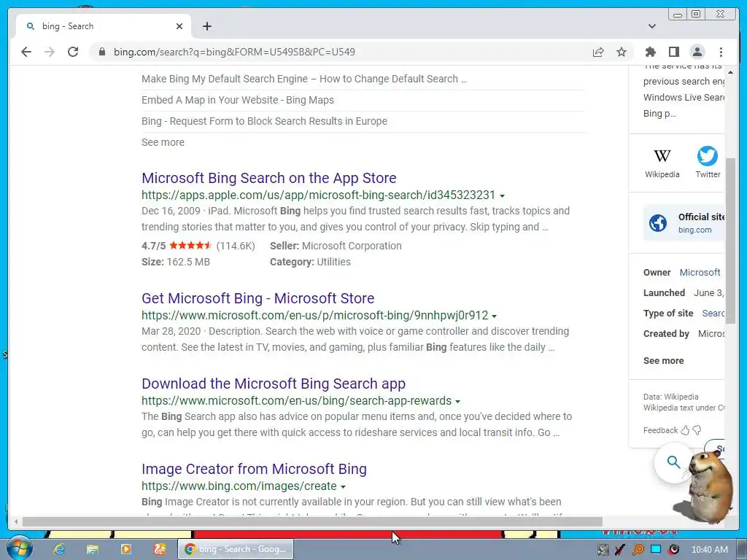Bookmark this tab with the star icon
Viewport: 747px width, 560px height.
point(622,52)
